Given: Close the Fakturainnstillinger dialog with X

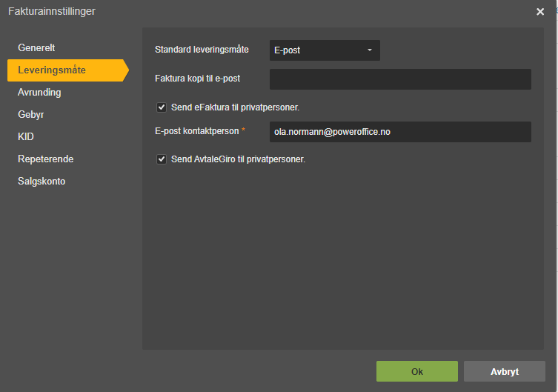Looking at the screenshot, I should 540,12.
